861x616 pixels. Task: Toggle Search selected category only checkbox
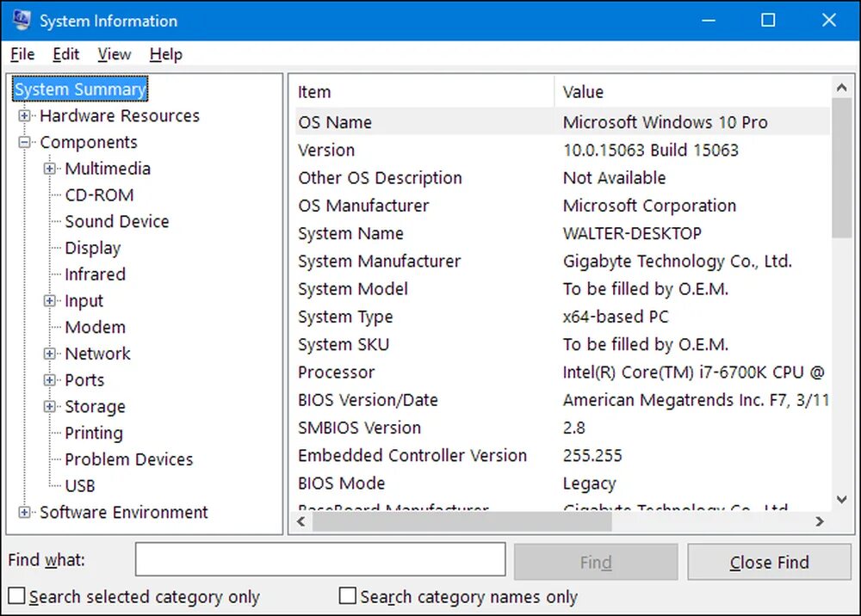[16, 595]
